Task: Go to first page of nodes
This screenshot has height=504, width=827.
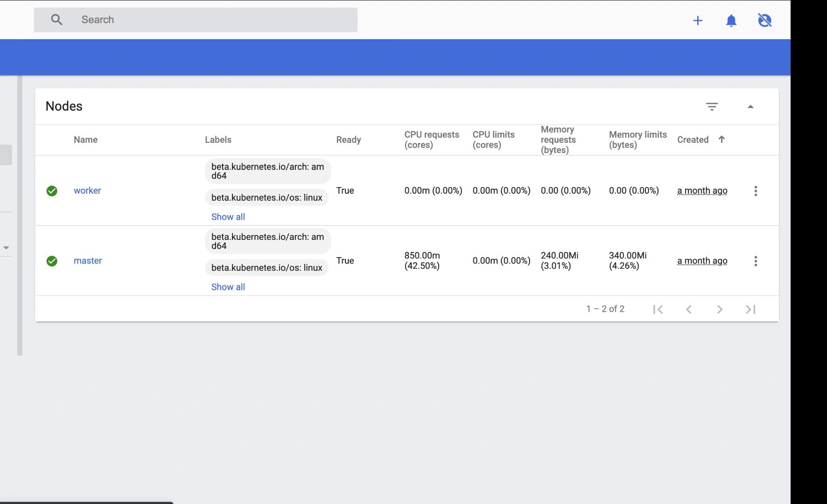Action: pyautogui.click(x=658, y=309)
